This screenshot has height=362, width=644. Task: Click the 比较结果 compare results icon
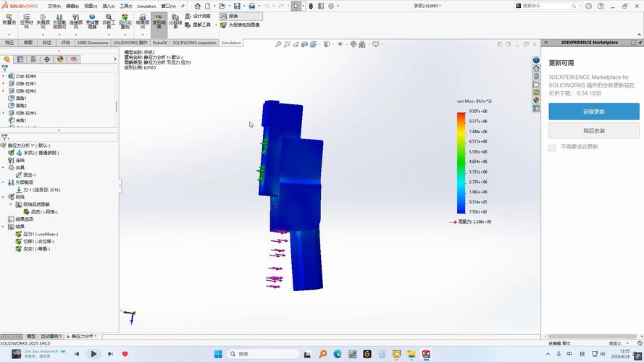(x=175, y=21)
